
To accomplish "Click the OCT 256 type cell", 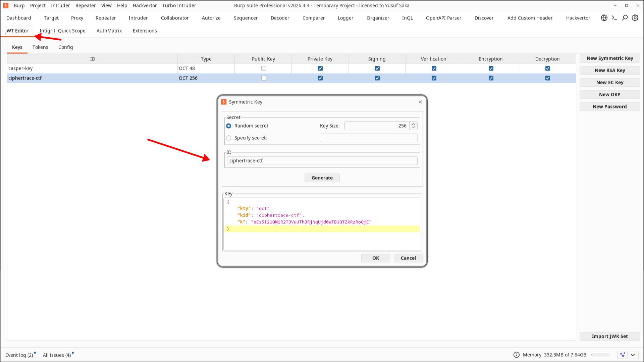I will 206,78.
